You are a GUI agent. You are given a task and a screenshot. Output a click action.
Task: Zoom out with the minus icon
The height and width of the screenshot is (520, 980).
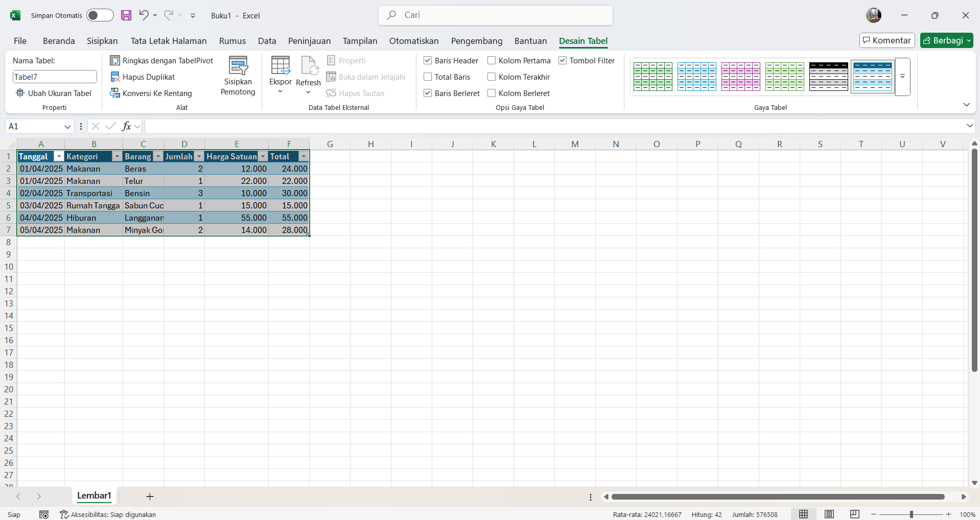coord(874,514)
